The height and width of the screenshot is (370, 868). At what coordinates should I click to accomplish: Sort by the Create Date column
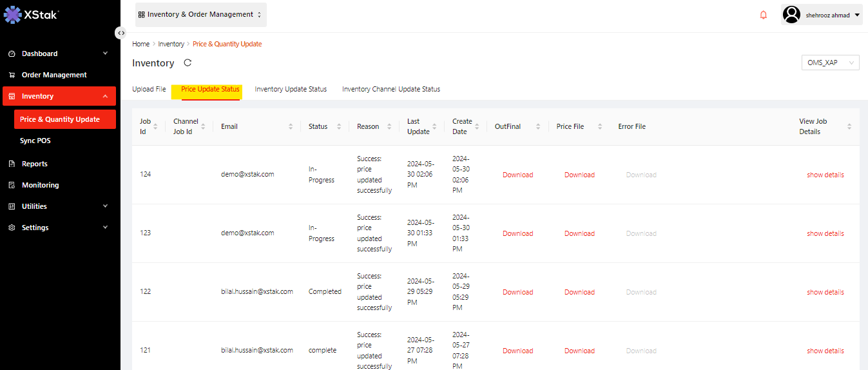tap(478, 126)
